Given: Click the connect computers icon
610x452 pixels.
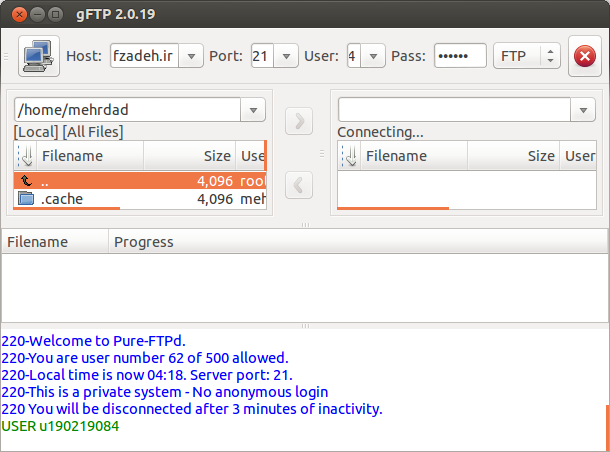Looking at the screenshot, I should pos(39,56).
